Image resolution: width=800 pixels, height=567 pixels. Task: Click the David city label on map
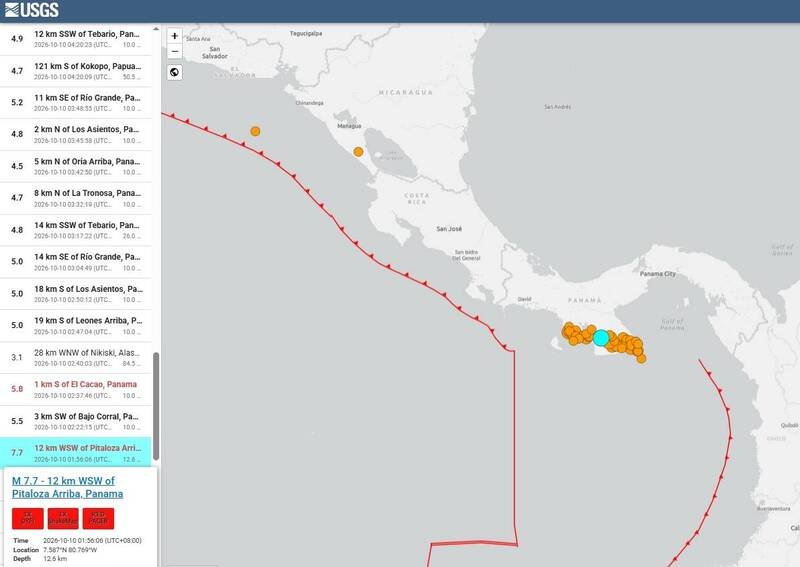pyautogui.click(x=524, y=299)
